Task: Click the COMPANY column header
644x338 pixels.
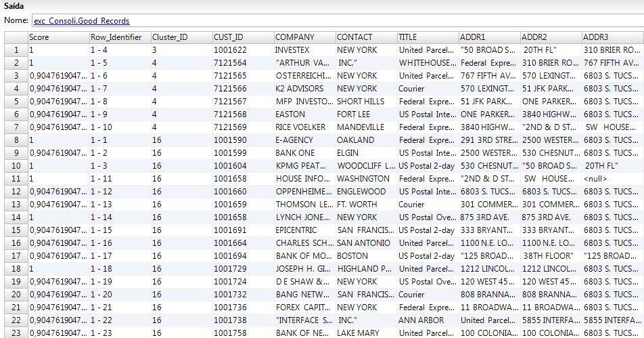Action: (305, 37)
